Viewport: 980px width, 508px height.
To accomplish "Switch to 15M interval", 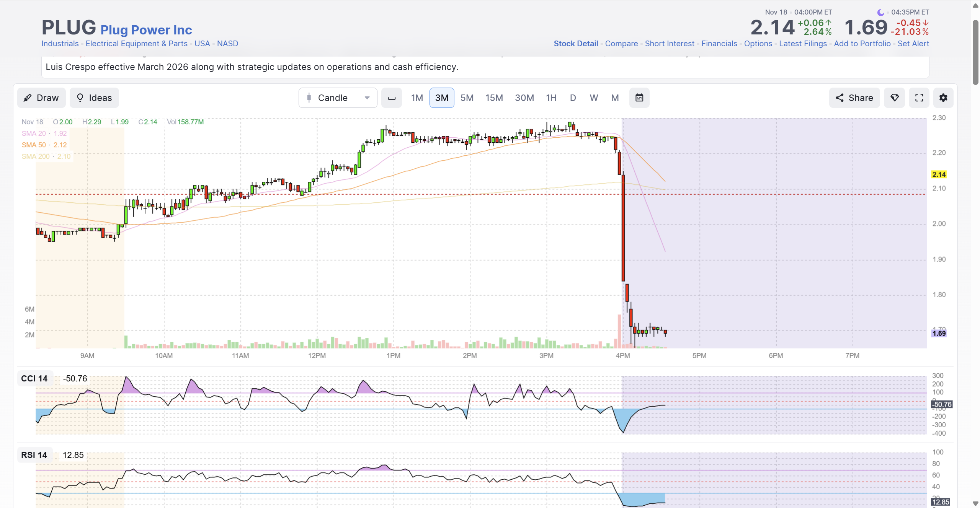I will [494, 98].
